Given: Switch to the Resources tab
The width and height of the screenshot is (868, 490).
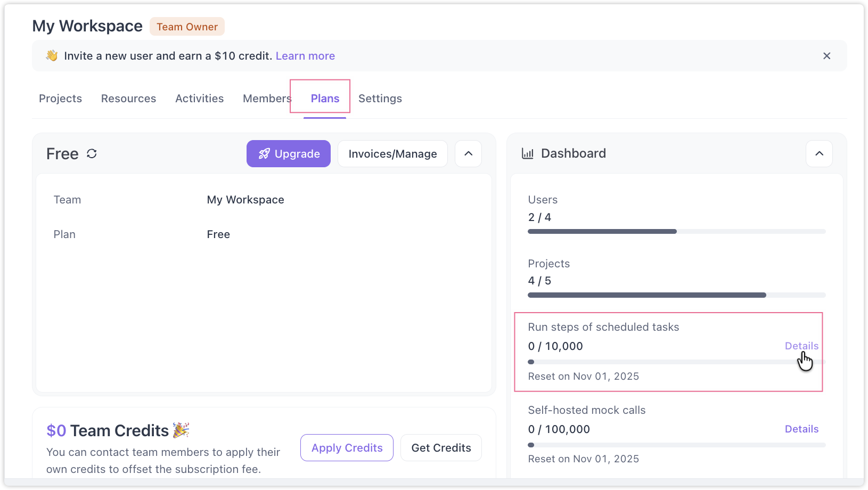Looking at the screenshot, I should point(128,99).
